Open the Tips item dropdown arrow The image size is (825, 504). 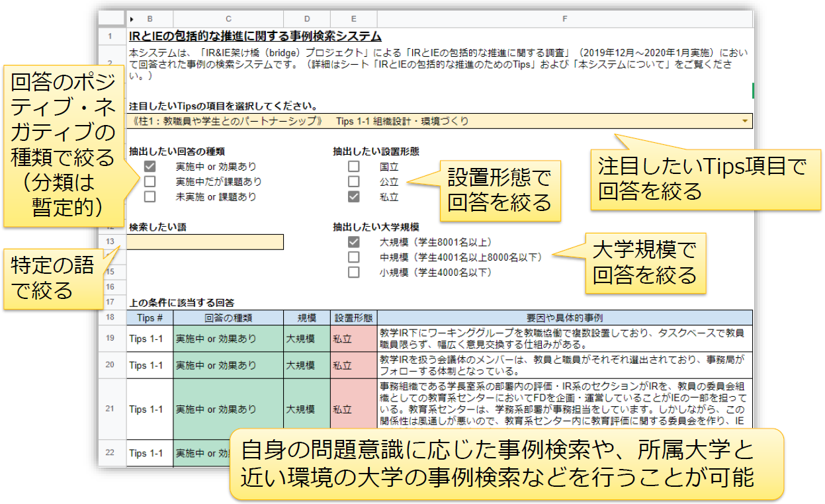[x=746, y=121]
